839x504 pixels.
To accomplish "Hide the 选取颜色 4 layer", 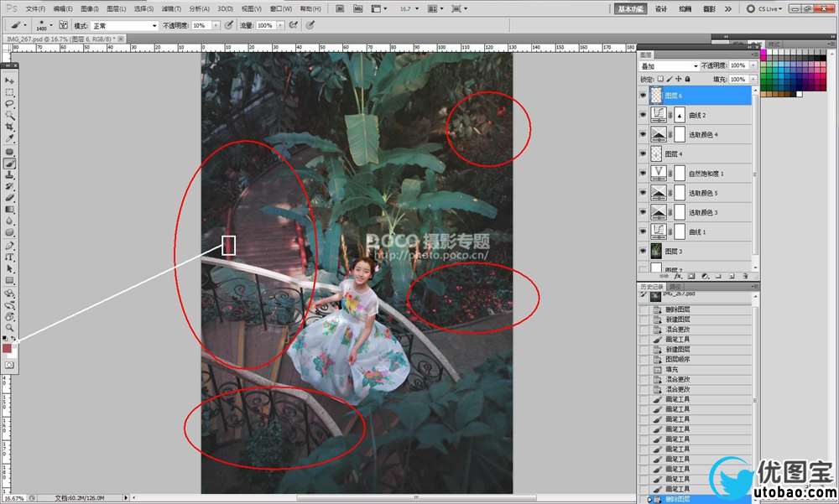I will click(x=643, y=134).
